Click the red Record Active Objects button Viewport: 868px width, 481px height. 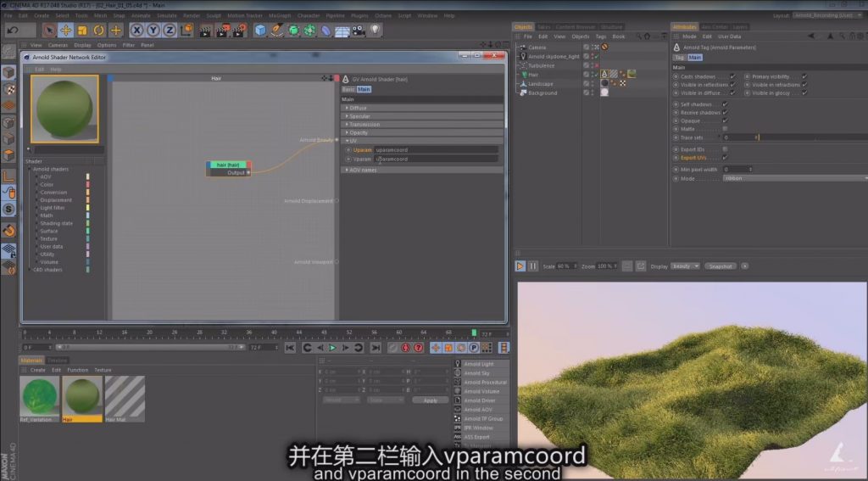click(405, 348)
